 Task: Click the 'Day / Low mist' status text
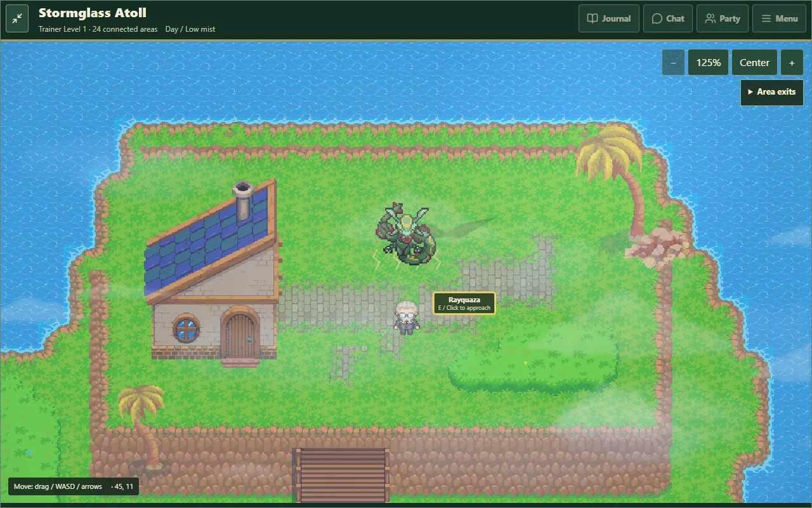190,29
